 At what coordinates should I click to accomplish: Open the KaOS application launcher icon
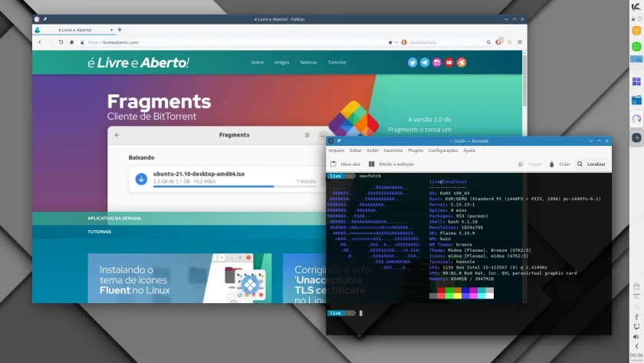tap(636, 7)
